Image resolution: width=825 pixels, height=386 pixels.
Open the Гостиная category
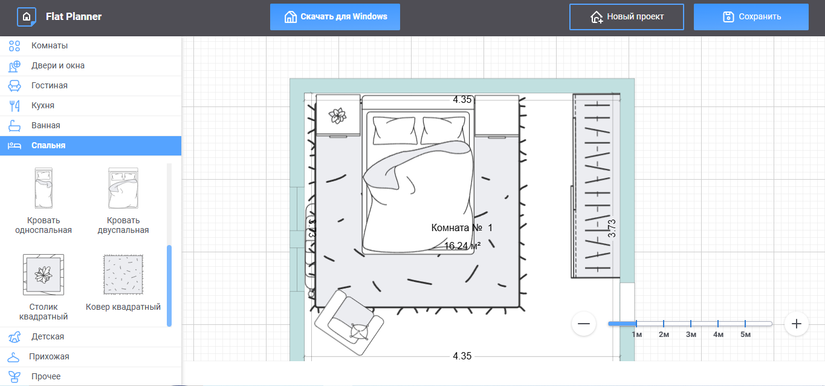tap(90, 86)
